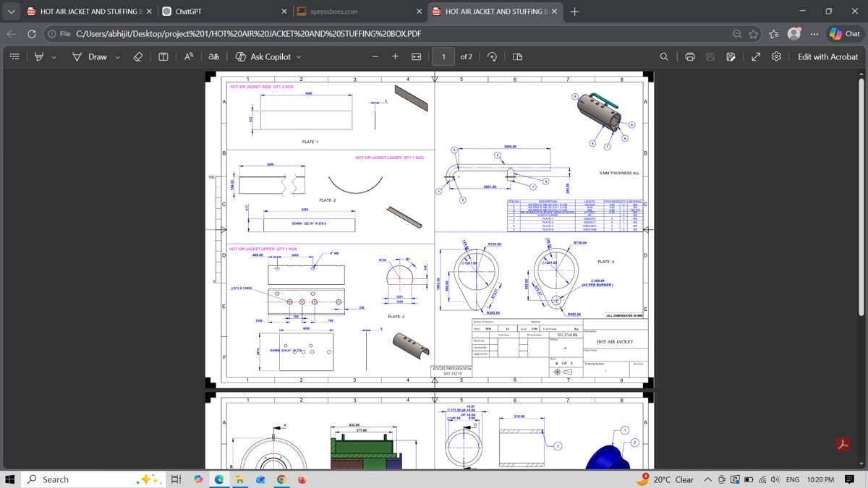Click the page number input field

pyautogui.click(x=443, y=56)
